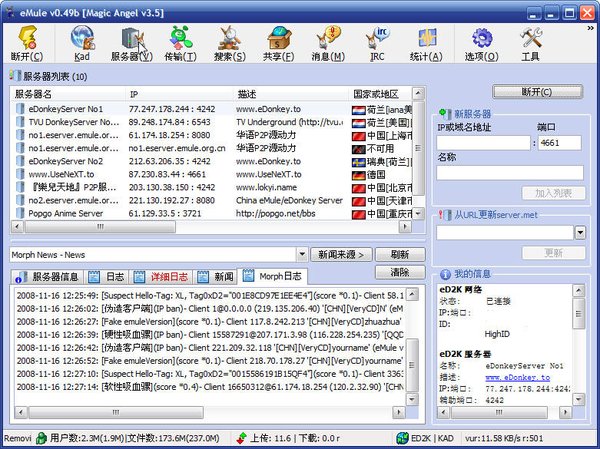Click the server list vertical scrollbar down arrow
The width and height of the screenshot is (600, 449).
pos(418,214)
